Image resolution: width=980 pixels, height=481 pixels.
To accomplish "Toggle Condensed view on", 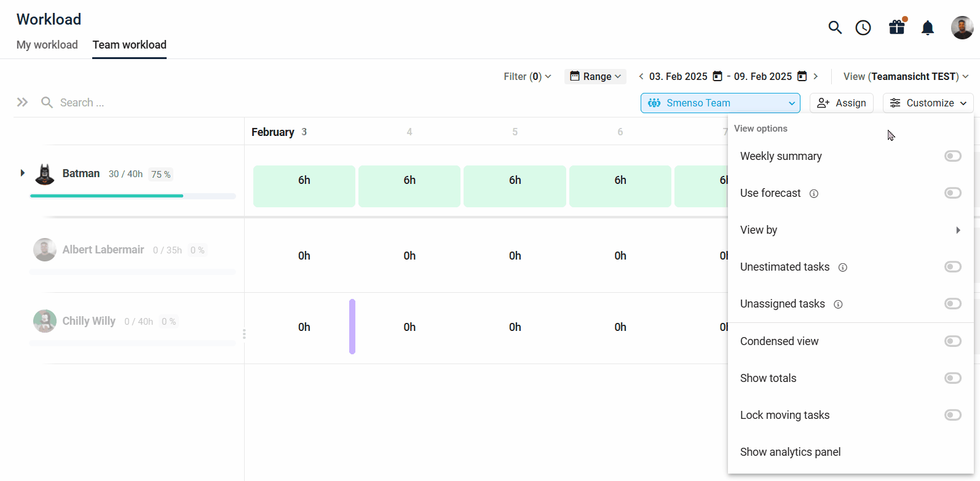I will 952,341.
